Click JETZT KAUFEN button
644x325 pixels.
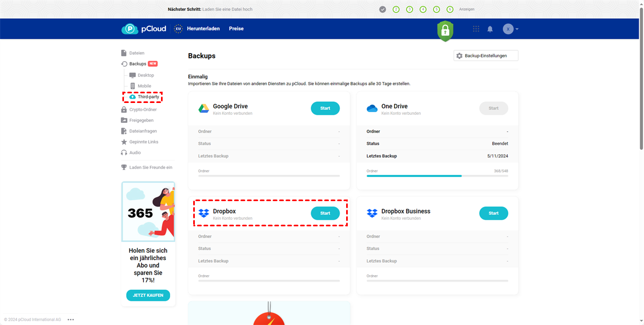pyautogui.click(x=148, y=296)
